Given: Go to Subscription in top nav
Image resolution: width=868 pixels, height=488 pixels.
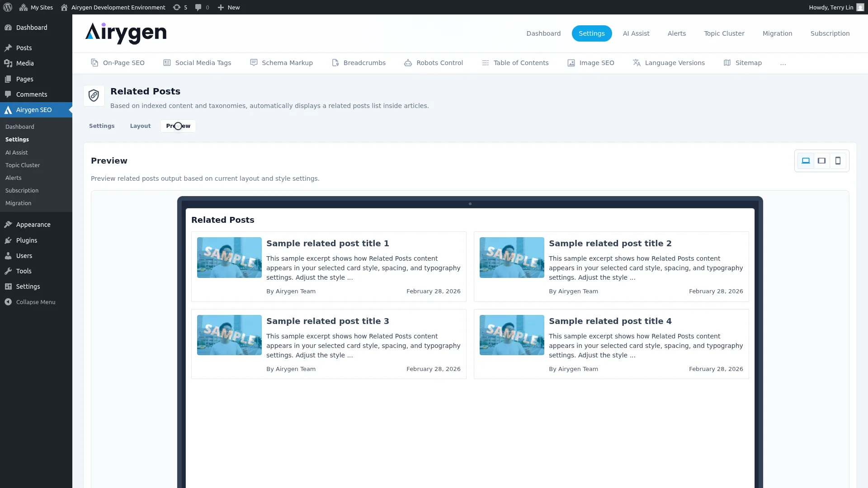Looking at the screenshot, I should point(830,33).
